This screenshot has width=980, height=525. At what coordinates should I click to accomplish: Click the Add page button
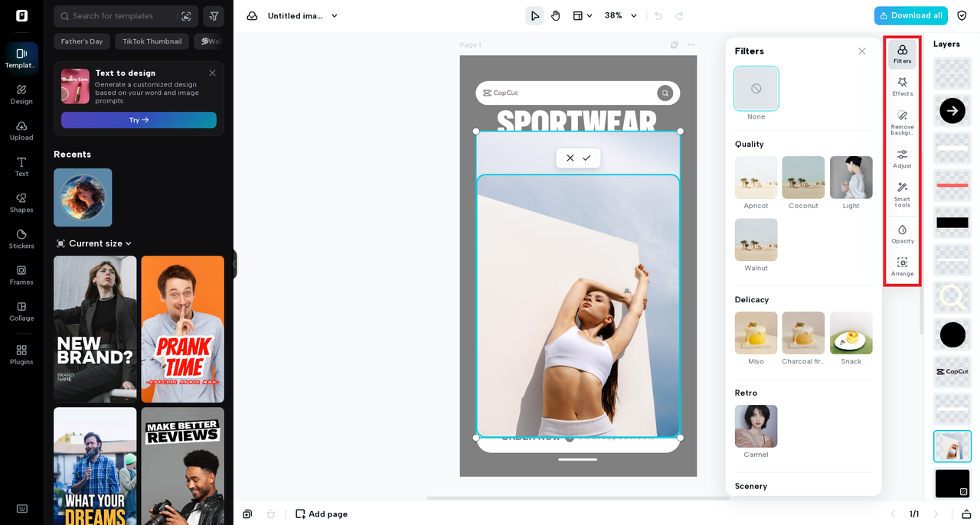click(x=322, y=514)
